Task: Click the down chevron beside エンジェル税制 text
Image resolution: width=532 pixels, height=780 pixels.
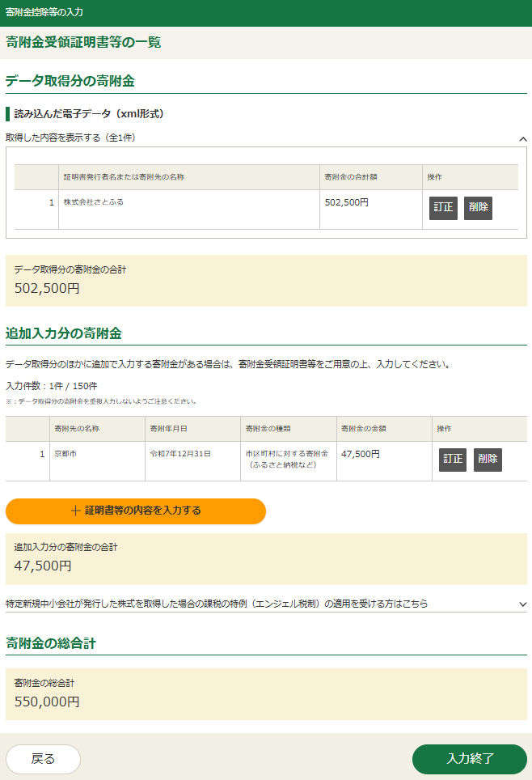Action: (x=522, y=604)
